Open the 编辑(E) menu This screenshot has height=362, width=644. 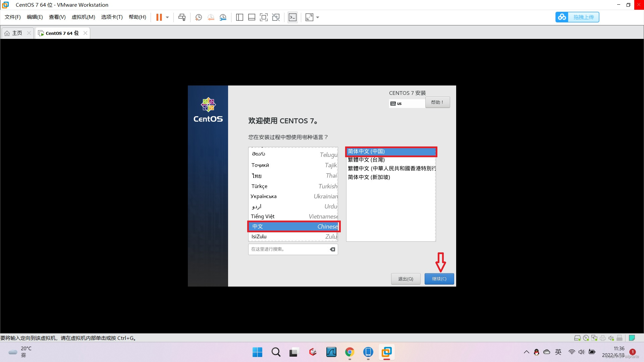(35, 17)
